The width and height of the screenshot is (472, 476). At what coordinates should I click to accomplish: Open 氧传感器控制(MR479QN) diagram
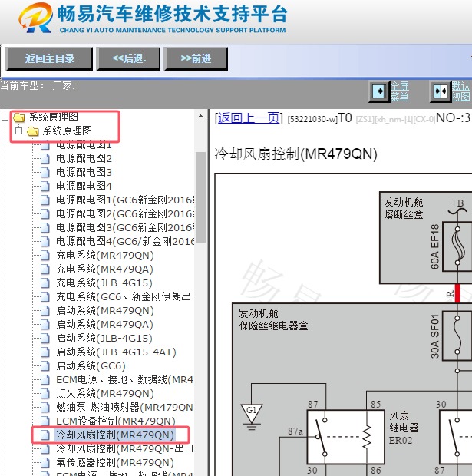(x=115, y=463)
